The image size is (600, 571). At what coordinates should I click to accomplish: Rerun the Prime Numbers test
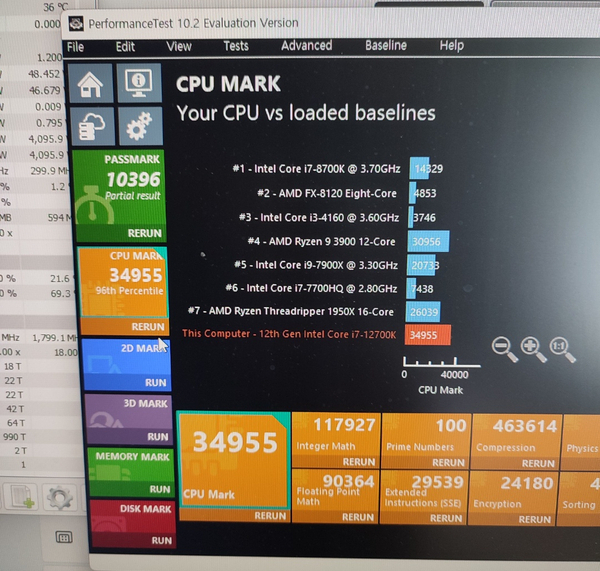(448, 463)
